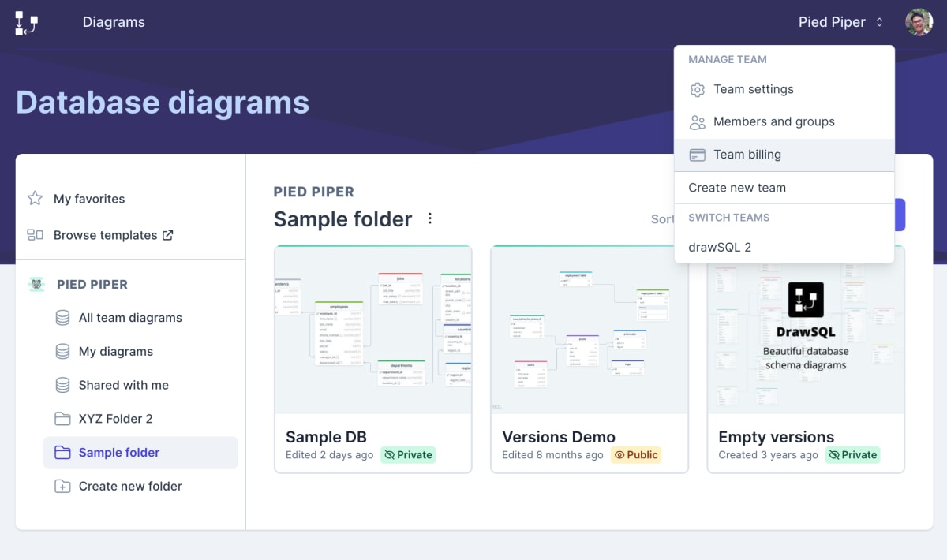Open the Versions Demo diagram thumbnail

click(590, 330)
